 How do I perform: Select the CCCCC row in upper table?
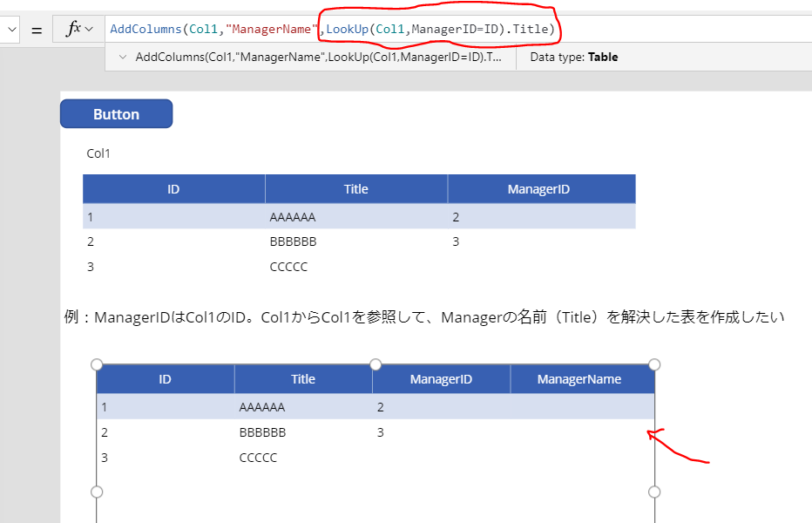click(360, 267)
